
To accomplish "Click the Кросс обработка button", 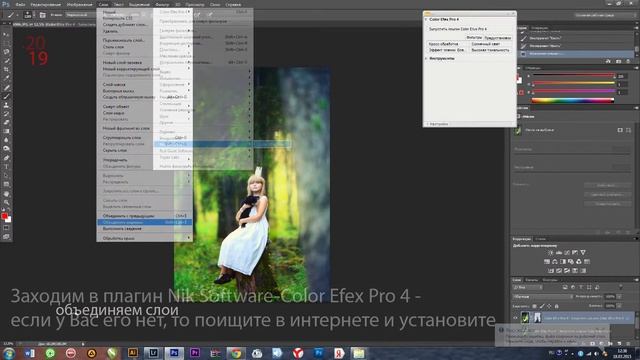I will [x=447, y=44].
